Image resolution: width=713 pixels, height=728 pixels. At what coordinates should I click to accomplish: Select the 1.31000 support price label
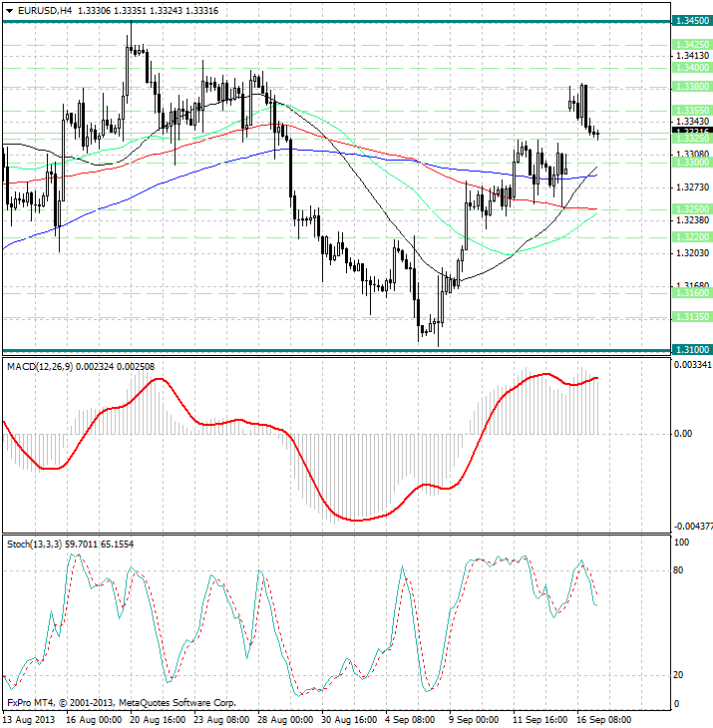pos(692,350)
